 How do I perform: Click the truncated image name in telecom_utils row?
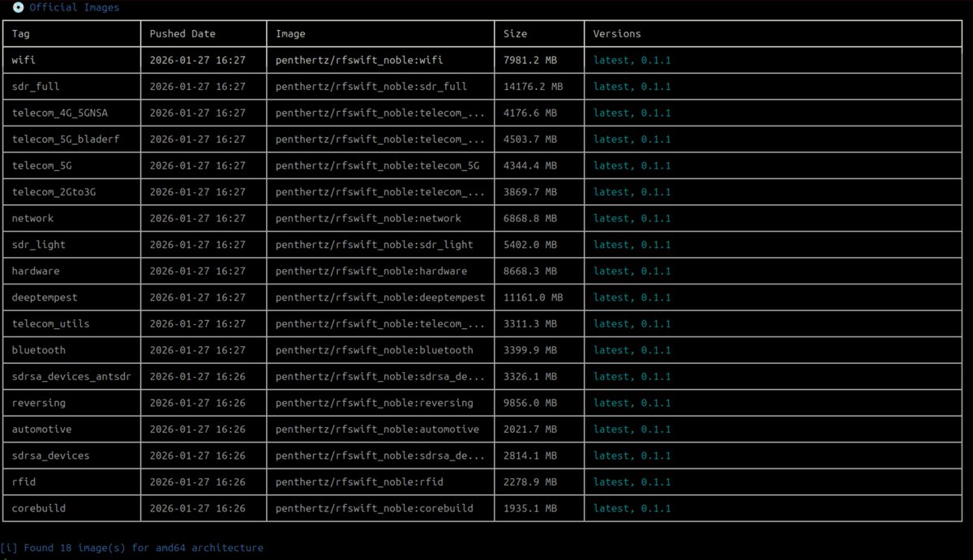tap(380, 323)
